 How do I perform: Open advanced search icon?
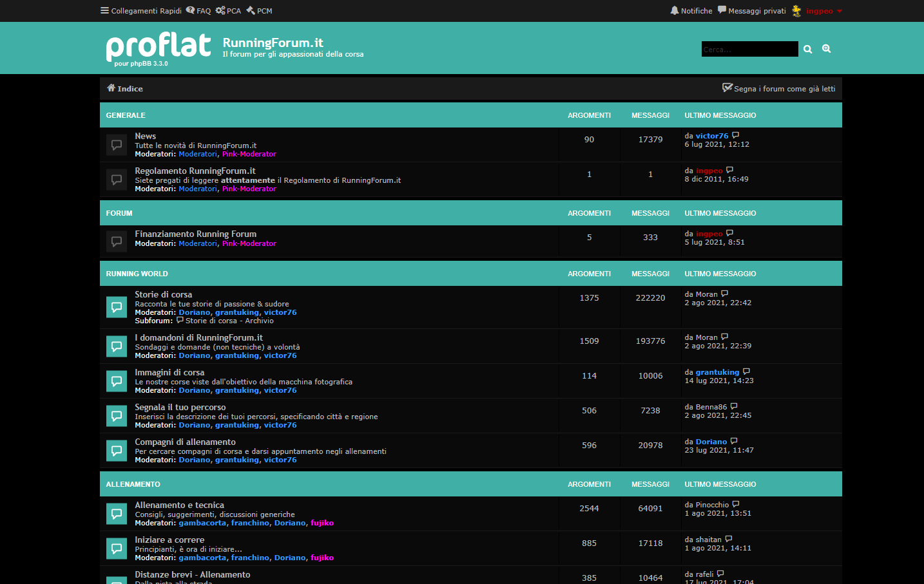pyautogui.click(x=827, y=49)
